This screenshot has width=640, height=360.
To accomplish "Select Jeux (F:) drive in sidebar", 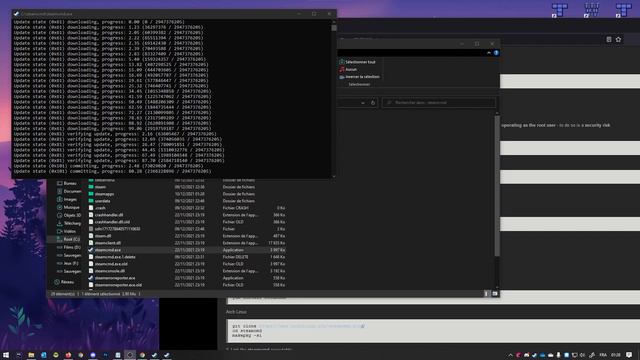I will coord(67,263).
